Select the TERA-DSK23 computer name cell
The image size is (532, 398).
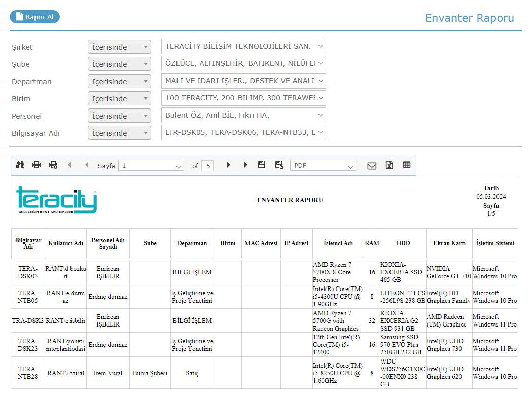pos(28,345)
